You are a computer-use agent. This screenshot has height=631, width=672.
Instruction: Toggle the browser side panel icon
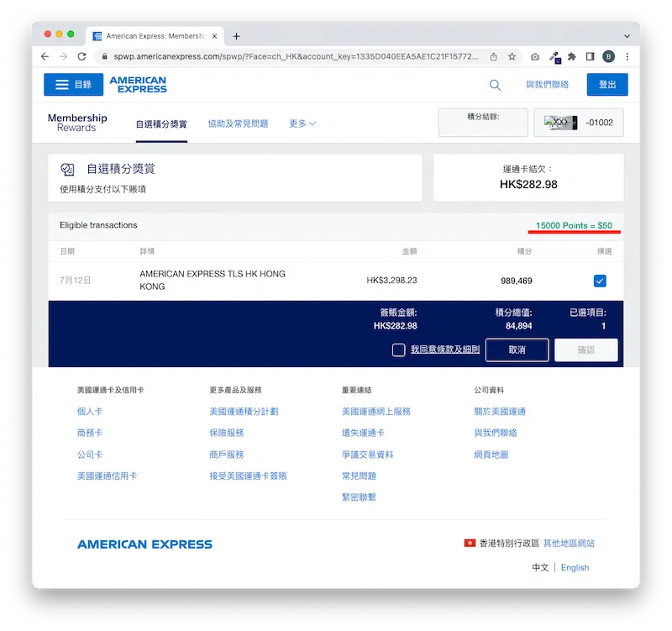tap(591, 56)
